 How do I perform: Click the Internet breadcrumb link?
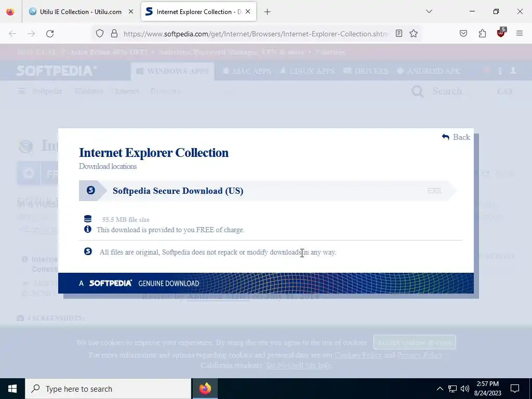127,91
